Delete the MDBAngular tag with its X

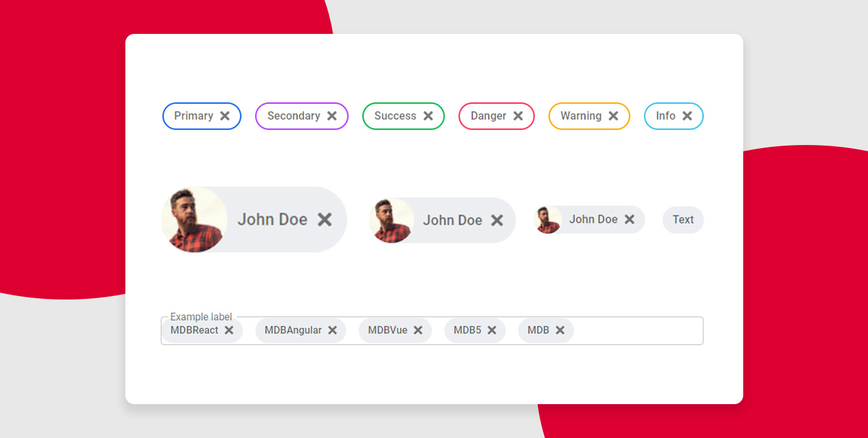(332, 330)
